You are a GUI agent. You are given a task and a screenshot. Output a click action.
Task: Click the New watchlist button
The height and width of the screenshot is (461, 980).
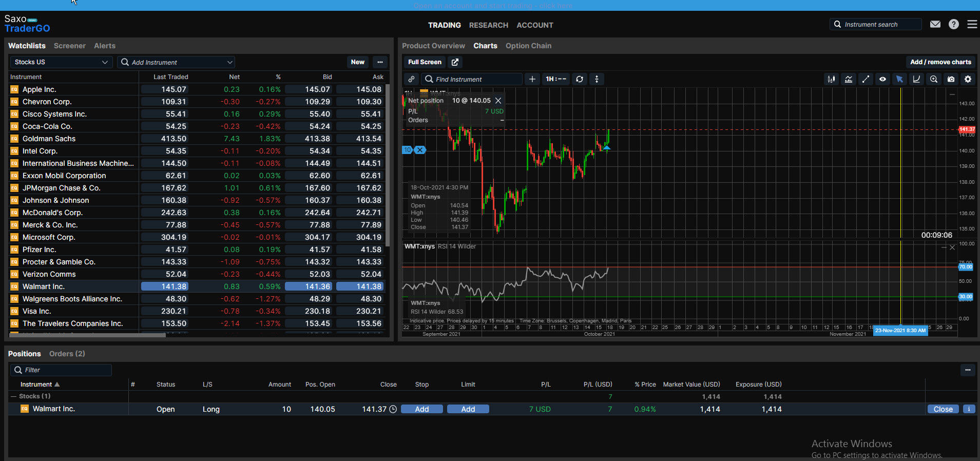coord(358,62)
